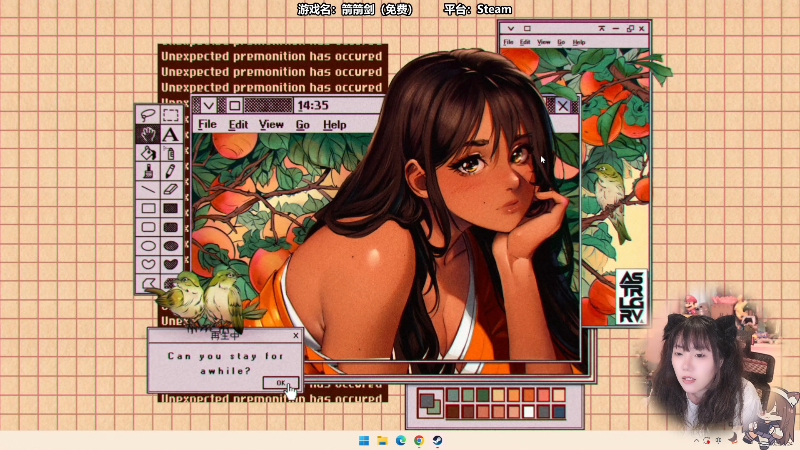The height and width of the screenshot is (450, 800).
Task: Select the outlined Rounded Rectangle tool
Action: [x=148, y=227]
